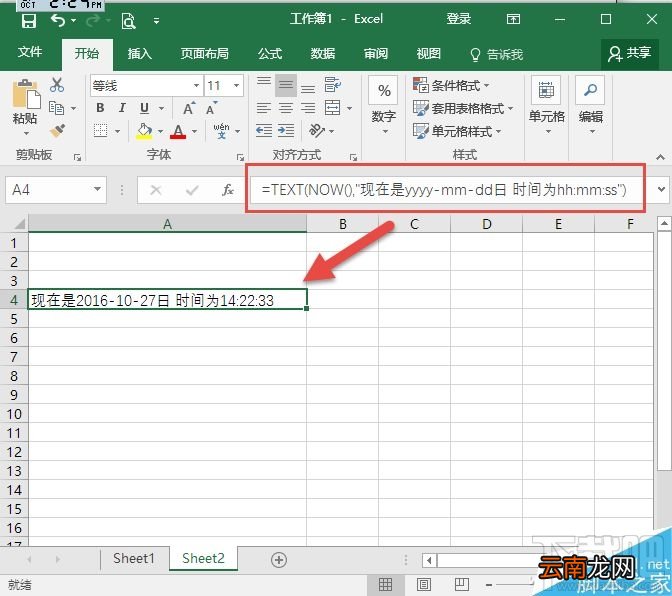Click the 告诉我 Tell Me box
Screen dimensions: 672x596
click(x=496, y=54)
